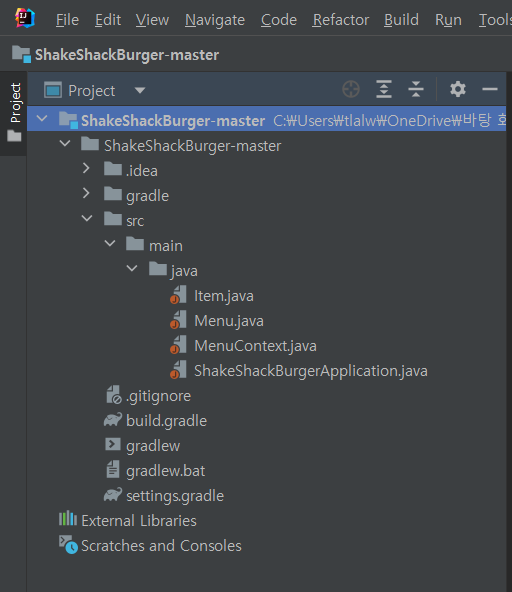Collapse the java folder chevron
The image size is (512, 592).
click(x=132, y=268)
